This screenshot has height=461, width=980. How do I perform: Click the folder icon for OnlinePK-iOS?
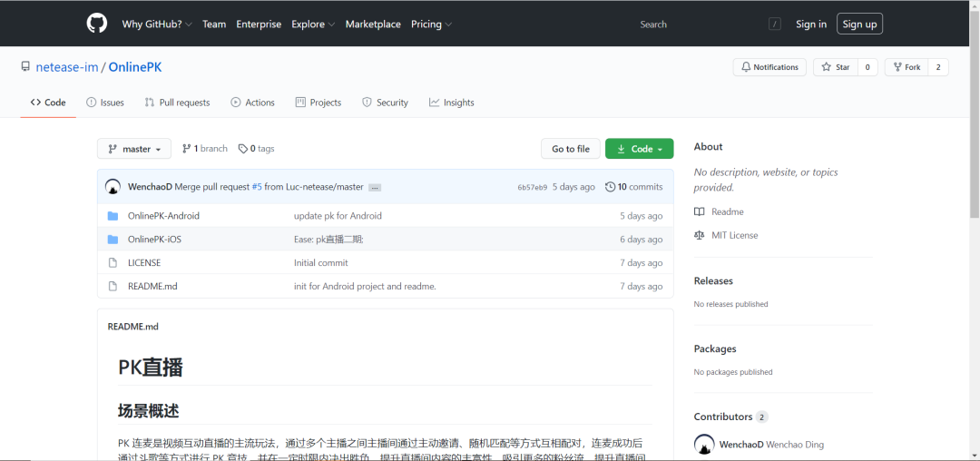(113, 240)
